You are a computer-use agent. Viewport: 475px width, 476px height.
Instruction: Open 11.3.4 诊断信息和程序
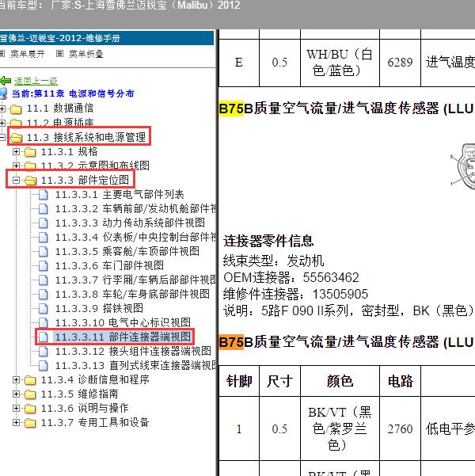pos(95,379)
